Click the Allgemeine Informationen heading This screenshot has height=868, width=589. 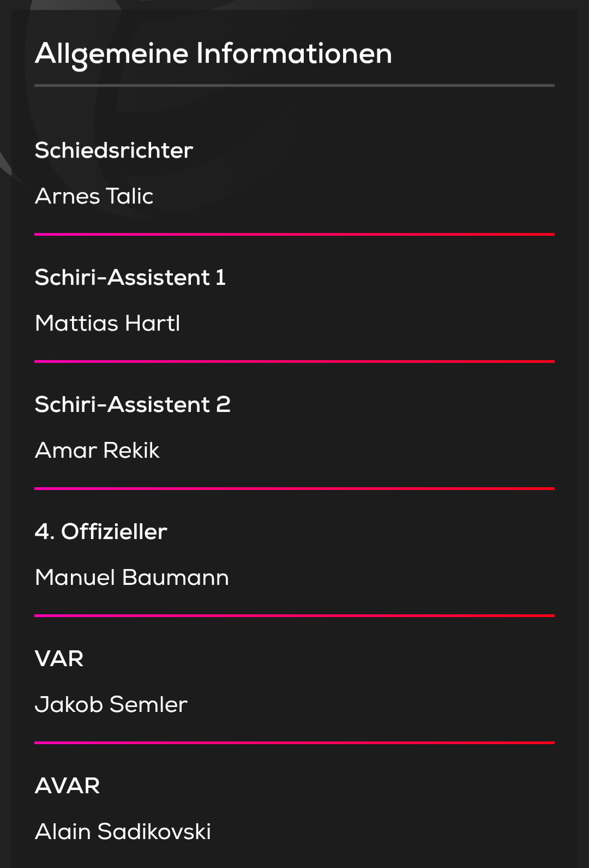tap(213, 54)
